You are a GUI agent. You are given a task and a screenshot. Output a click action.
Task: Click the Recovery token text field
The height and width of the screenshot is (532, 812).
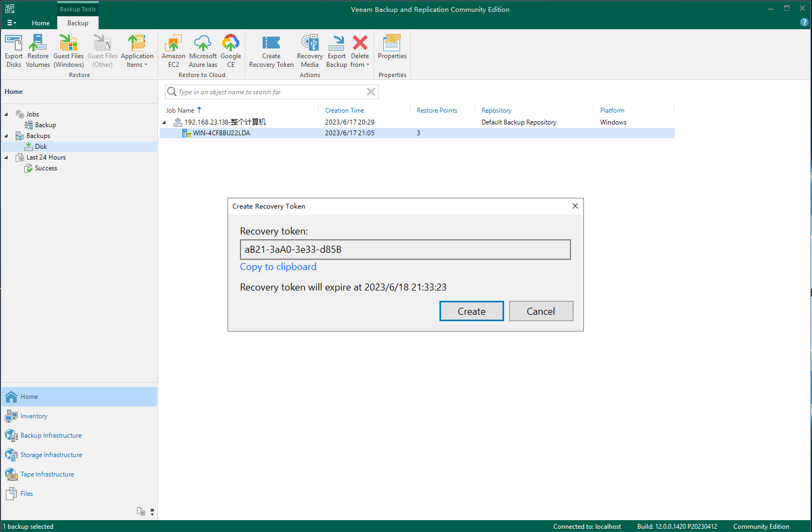(405, 250)
